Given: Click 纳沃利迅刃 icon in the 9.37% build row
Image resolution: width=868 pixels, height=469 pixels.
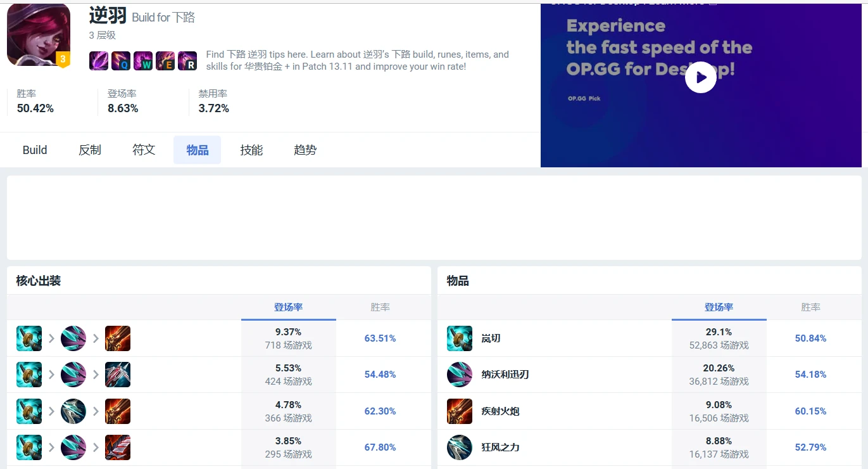Looking at the screenshot, I should point(73,338).
